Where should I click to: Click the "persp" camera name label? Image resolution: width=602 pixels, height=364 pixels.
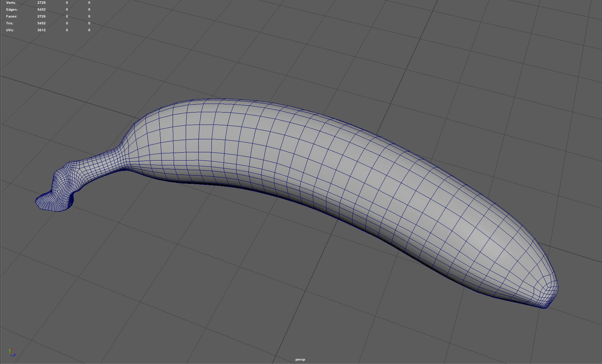point(300,360)
